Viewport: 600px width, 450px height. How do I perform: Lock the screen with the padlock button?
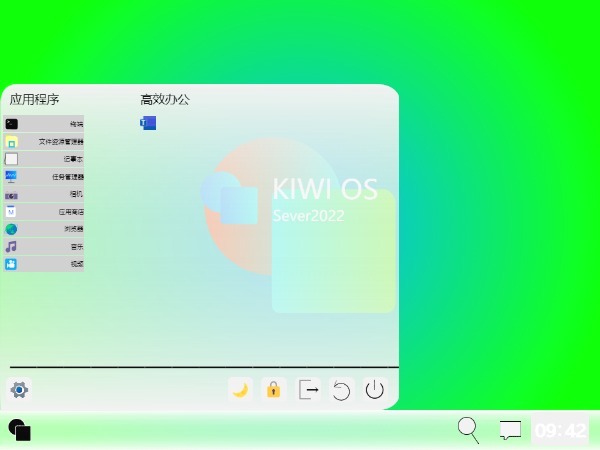click(x=273, y=390)
